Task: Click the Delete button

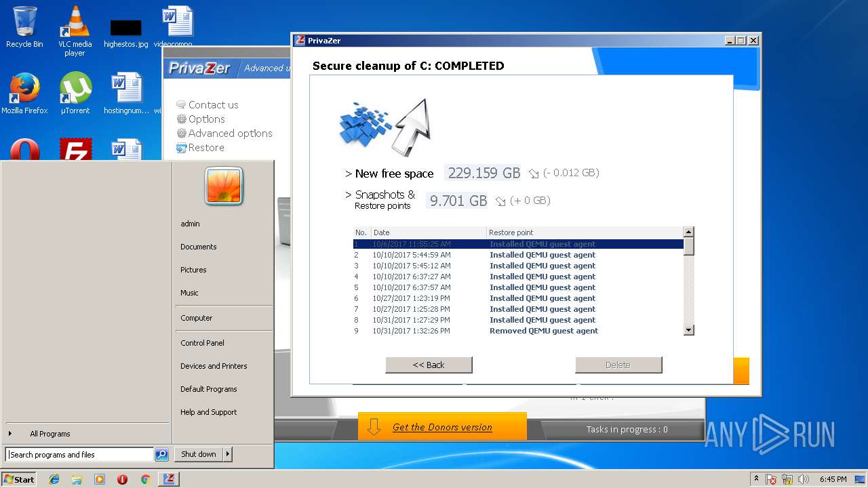Action: point(618,365)
